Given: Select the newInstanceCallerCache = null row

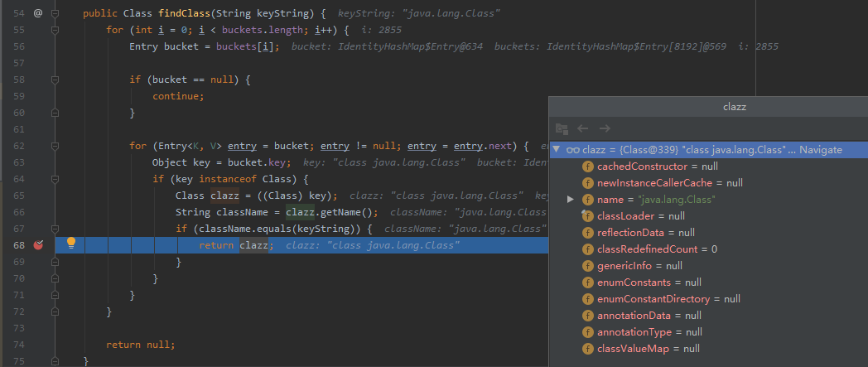Looking at the screenshot, I should (x=708, y=183).
